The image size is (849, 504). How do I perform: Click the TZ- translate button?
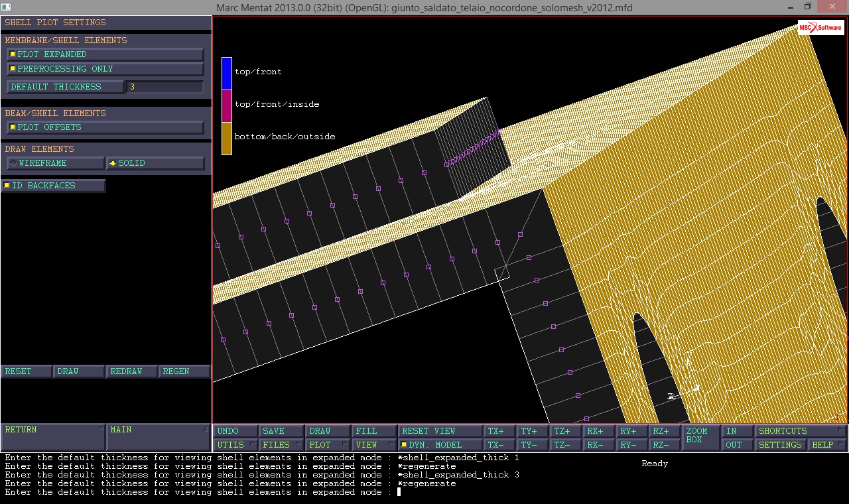pos(566,445)
